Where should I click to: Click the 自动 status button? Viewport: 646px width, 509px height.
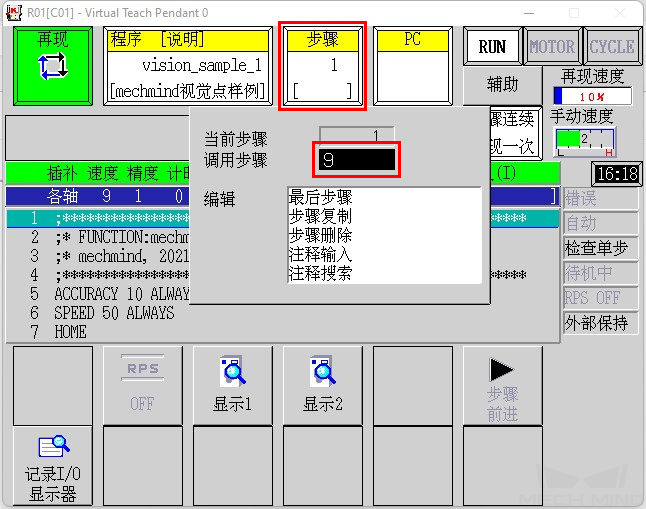(600, 223)
